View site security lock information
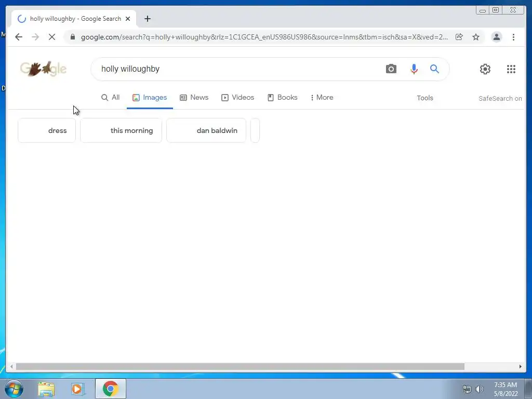Image resolution: width=532 pixels, height=399 pixels. coord(73,37)
